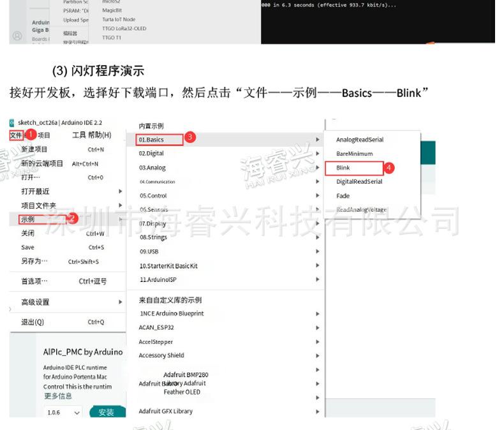504x430 pixels.
Task: Expand the 打开最近 submenu
Action: click(x=35, y=191)
